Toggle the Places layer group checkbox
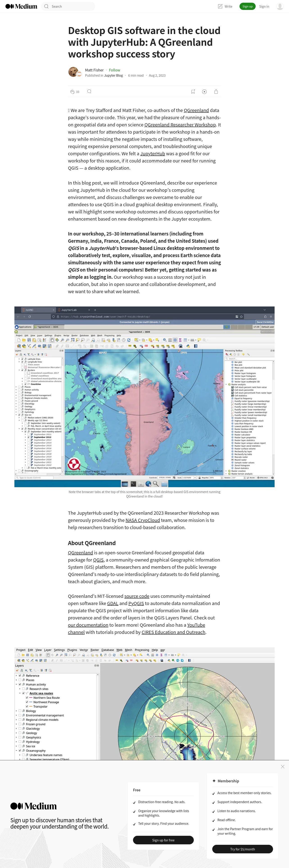The height and width of the screenshot is (868, 289). [20, 680]
